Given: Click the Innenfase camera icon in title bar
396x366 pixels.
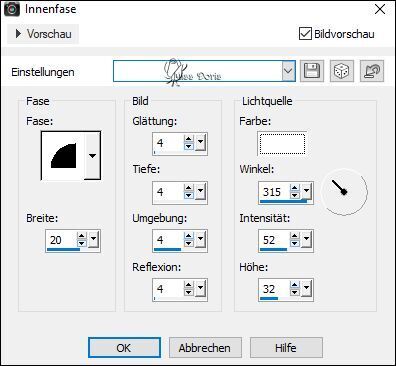Looking at the screenshot, I should tap(12, 9).
